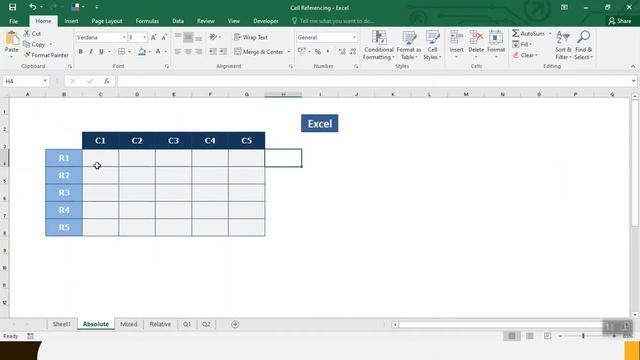
Task: Open the Font dialog launcher
Action: click(167, 66)
